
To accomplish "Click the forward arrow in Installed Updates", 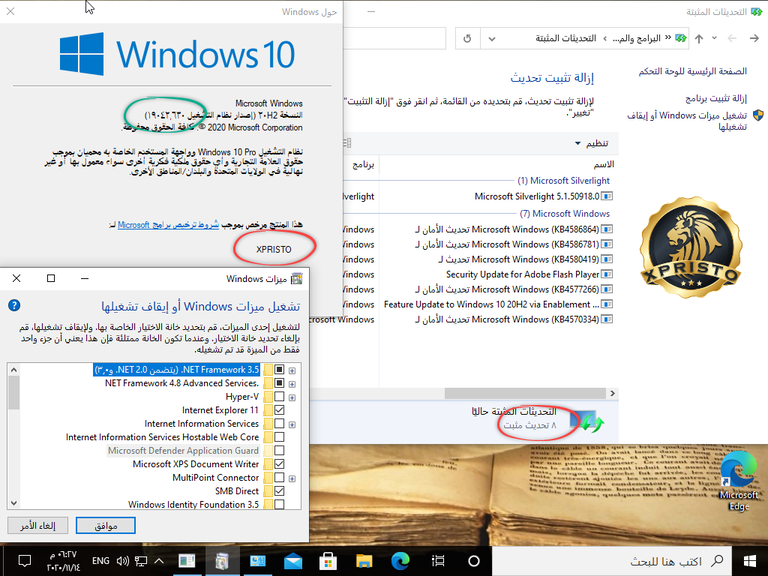I will [732, 38].
